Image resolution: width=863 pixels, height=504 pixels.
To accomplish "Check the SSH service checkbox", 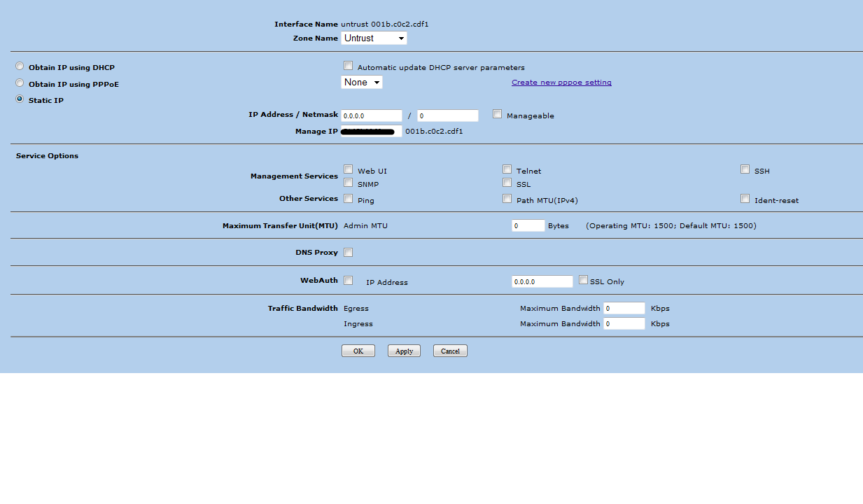I will click(x=745, y=168).
